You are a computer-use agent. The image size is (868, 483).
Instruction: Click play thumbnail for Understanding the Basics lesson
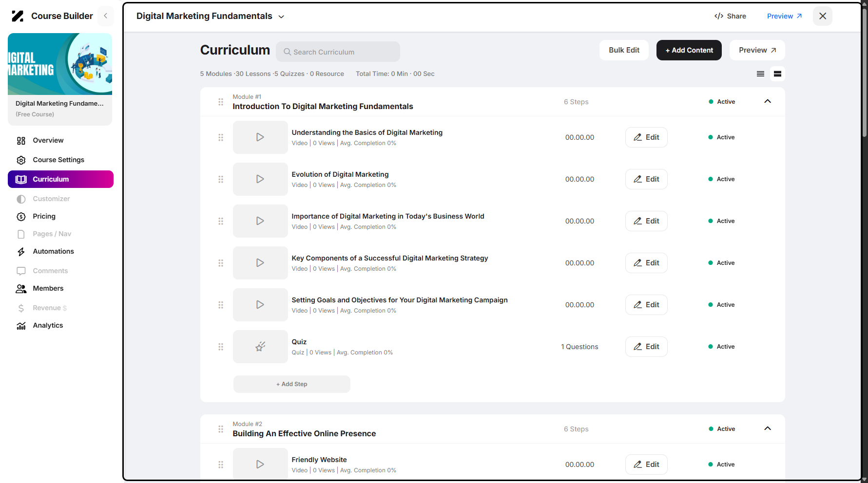[x=260, y=137]
